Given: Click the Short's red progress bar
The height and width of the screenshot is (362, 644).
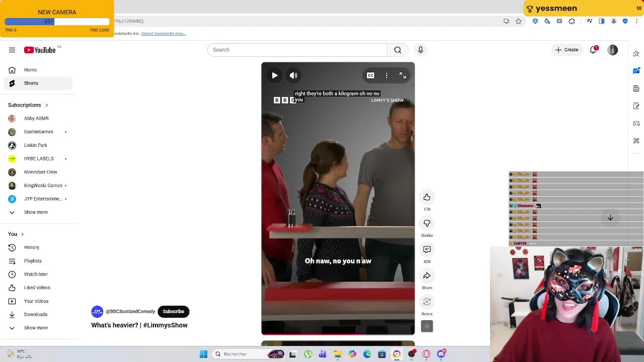Looking at the screenshot, I should [x=338, y=334].
